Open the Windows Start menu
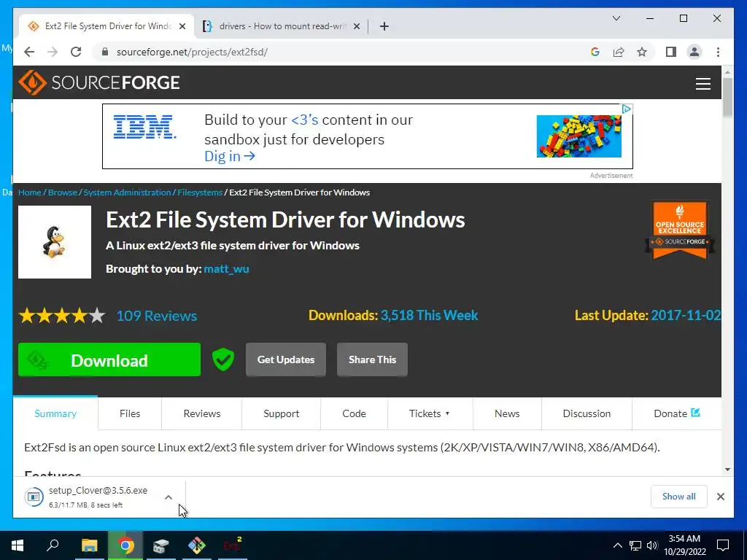The width and height of the screenshot is (747, 560). (x=18, y=545)
